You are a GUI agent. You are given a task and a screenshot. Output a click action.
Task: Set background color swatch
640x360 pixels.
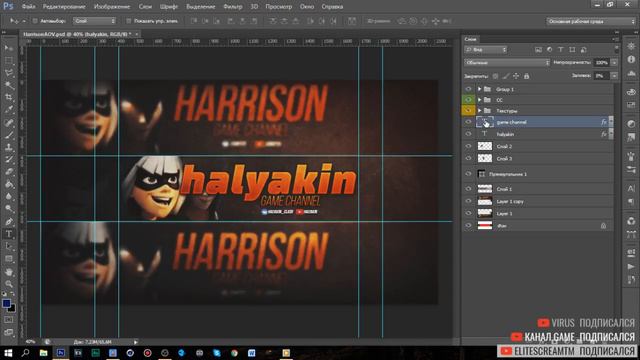[12, 309]
